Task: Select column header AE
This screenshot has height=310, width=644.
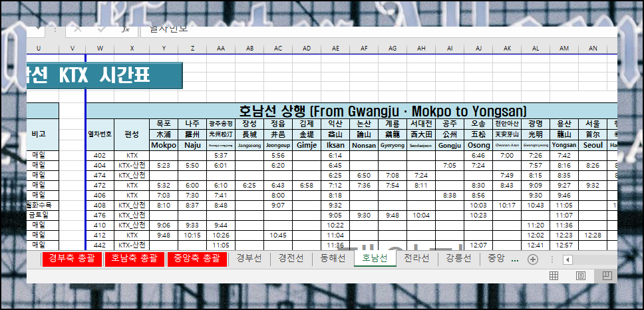Action: [x=335, y=49]
